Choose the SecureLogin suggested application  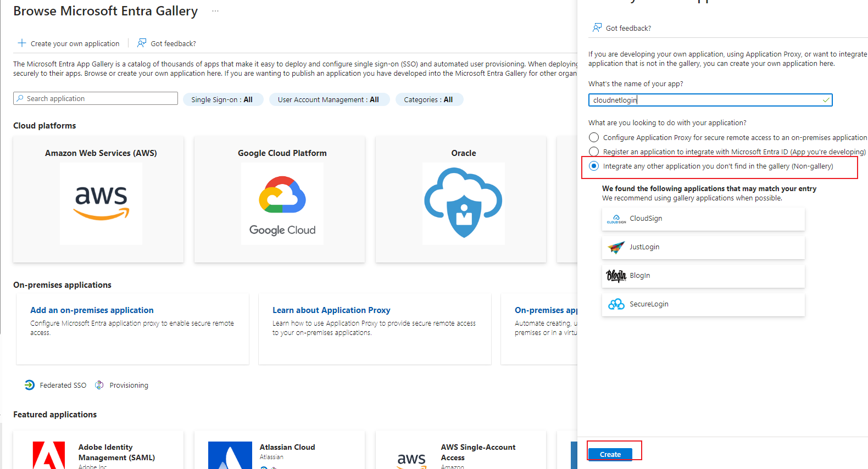703,305
